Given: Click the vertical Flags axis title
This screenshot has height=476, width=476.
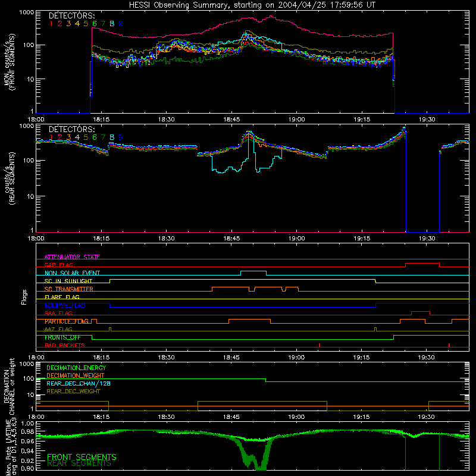Looking at the screenshot, I should tap(24, 297).
